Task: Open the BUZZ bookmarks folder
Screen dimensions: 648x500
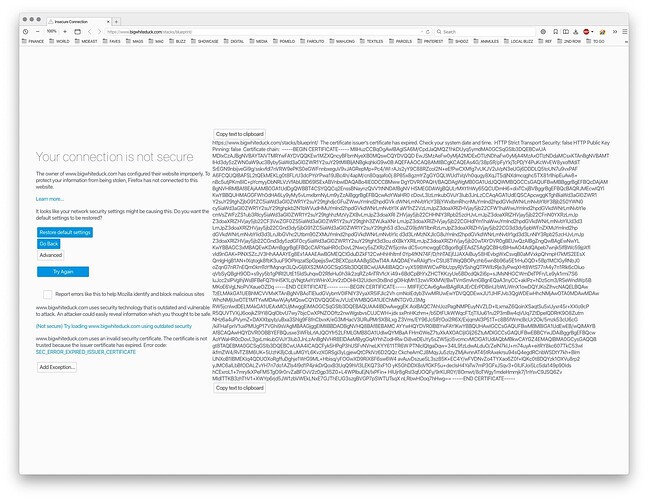Action: pos(178,41)
